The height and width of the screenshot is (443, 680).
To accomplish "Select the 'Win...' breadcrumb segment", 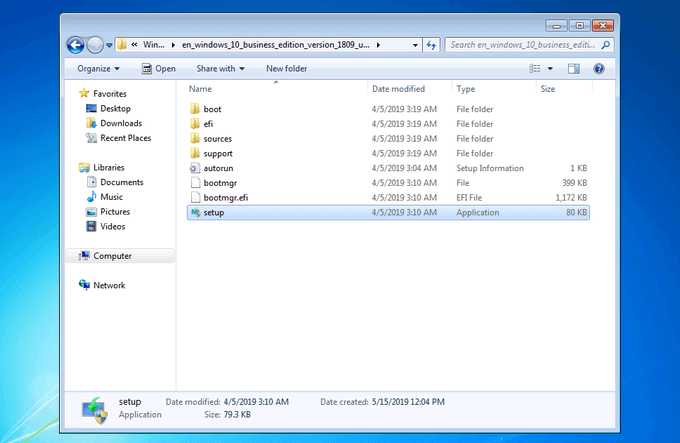I will [x=154, y=45].
